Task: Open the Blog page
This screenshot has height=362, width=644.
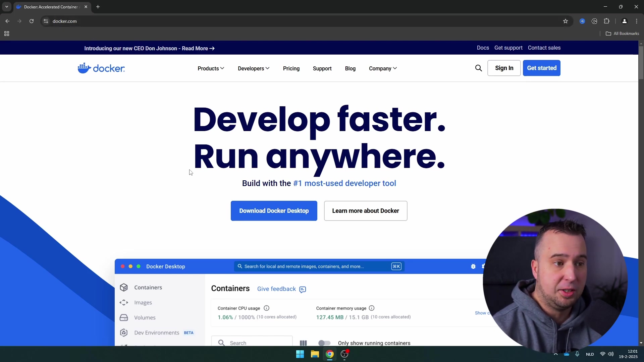Action: tap(350, 68)
